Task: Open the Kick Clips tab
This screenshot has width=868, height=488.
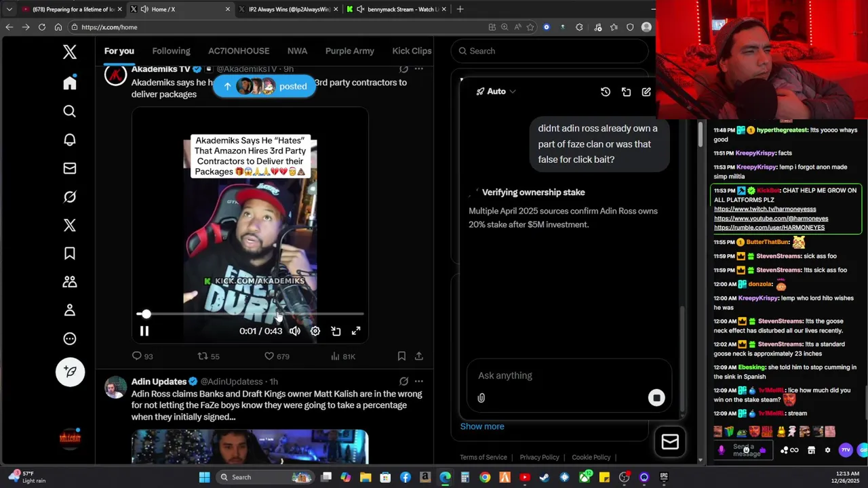Action: [412, 51]
